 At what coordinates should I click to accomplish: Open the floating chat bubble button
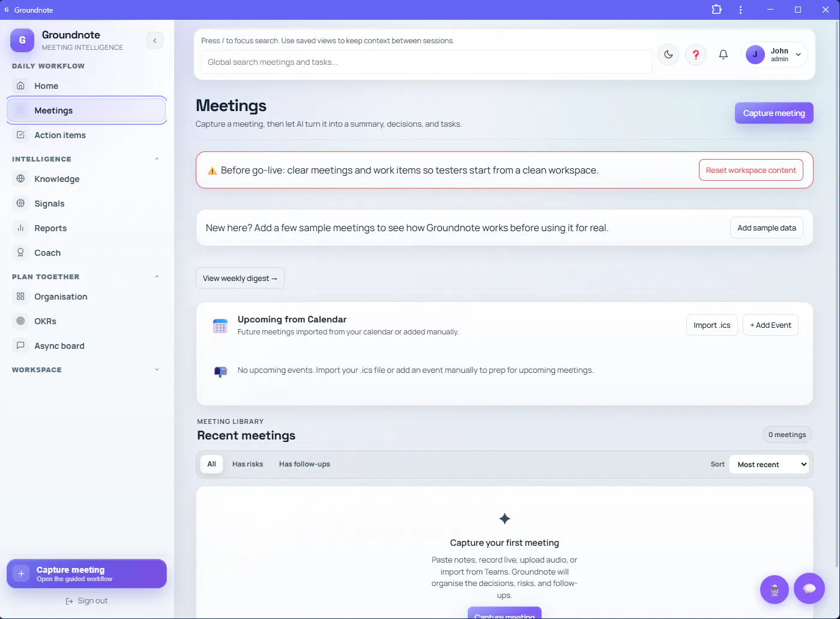(x=809, y=588)
